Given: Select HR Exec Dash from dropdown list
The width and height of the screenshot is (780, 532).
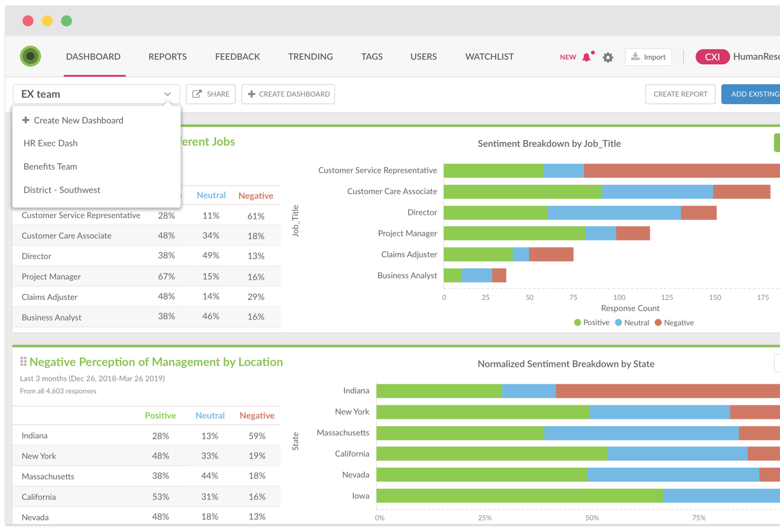Looking at the screenshot, I should (50, 143).
